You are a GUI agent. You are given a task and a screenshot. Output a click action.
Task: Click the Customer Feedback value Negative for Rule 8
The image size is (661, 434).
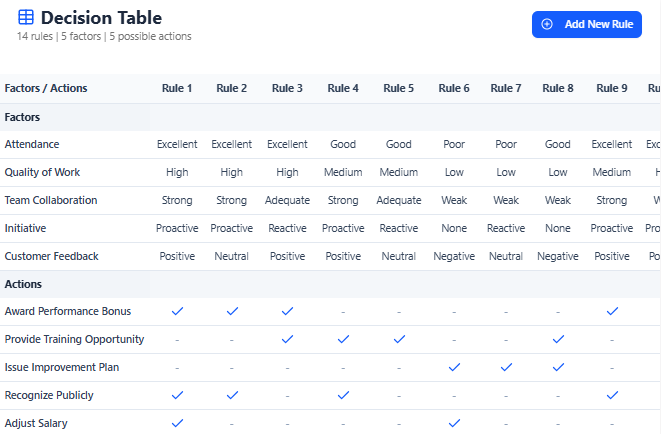pos(558,256)
